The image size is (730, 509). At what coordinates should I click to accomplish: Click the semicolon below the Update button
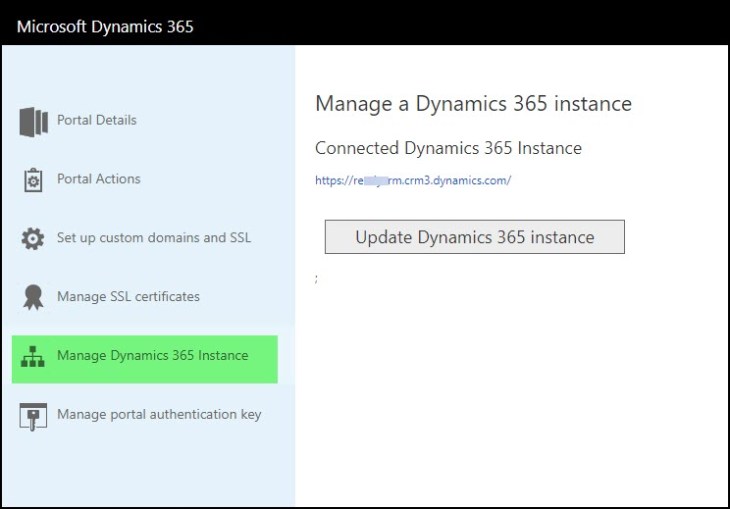(x=317, y=279)
